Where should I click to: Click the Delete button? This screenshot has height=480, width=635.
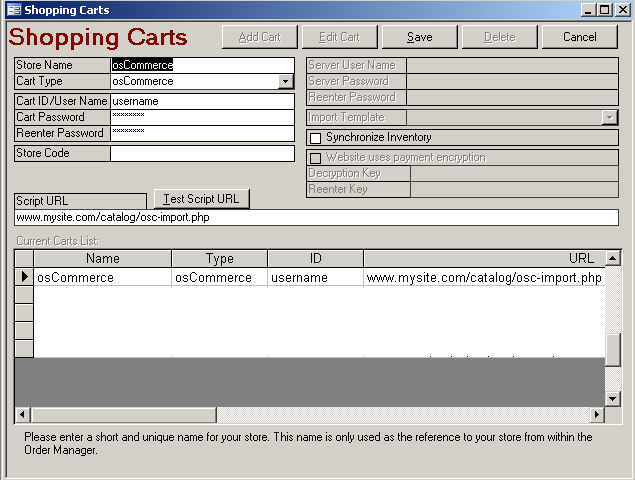[500, 37]
